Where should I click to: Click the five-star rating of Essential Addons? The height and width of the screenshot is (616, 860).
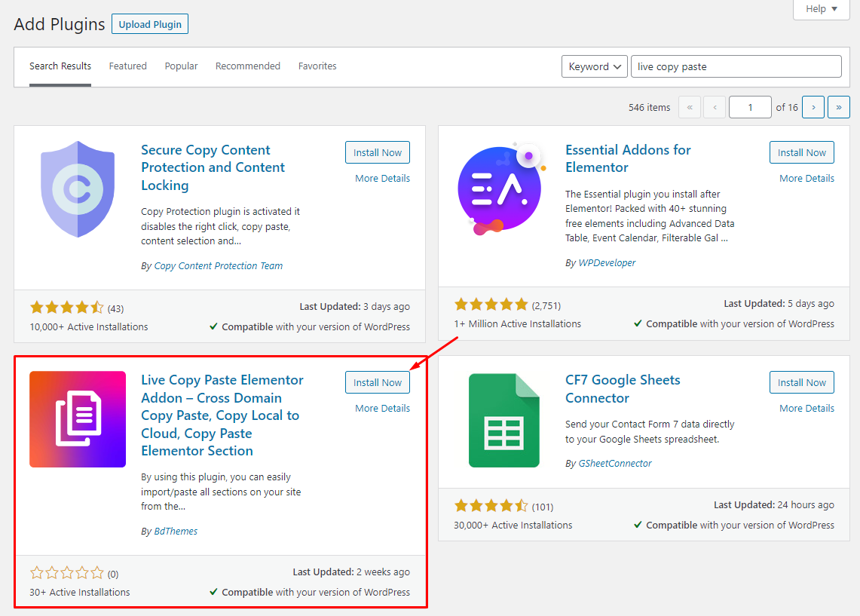click(x=491, y=304)
